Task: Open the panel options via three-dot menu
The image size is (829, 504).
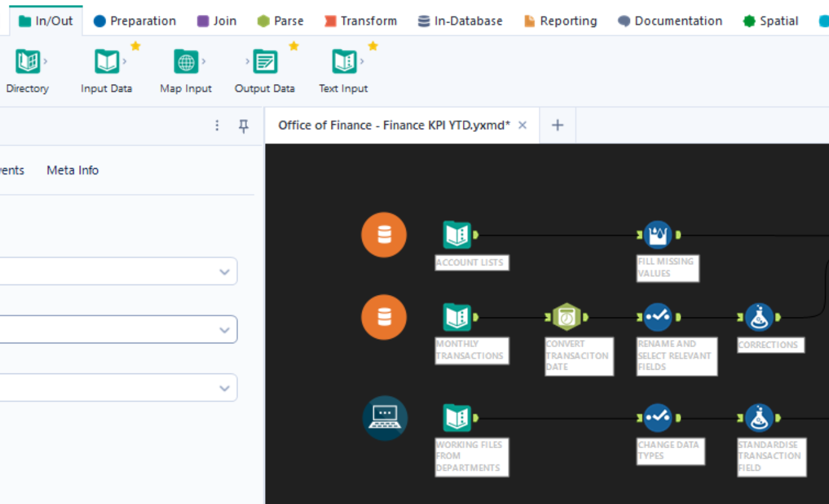Action: click(x=217, y=126)
